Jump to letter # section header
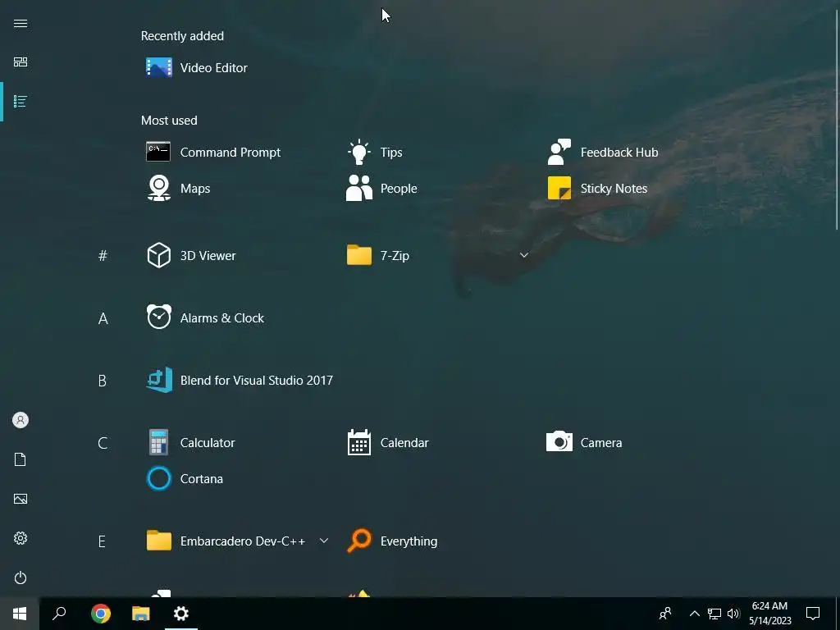Image resolution: width=840 pixels, height=630 pixels. (x=103, y=256)
